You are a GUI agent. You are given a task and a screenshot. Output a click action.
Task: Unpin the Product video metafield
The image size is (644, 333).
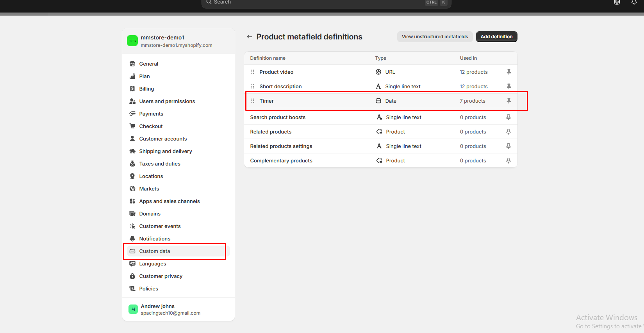(508, 72)
